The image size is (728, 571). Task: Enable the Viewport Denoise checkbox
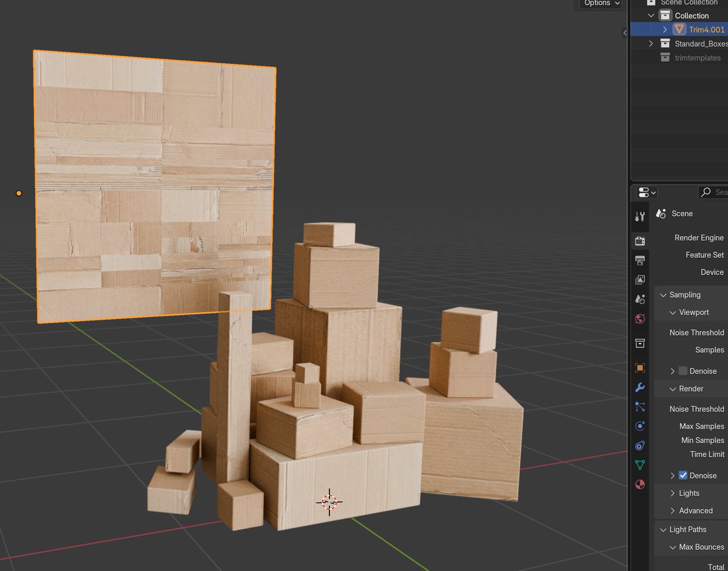683,371
